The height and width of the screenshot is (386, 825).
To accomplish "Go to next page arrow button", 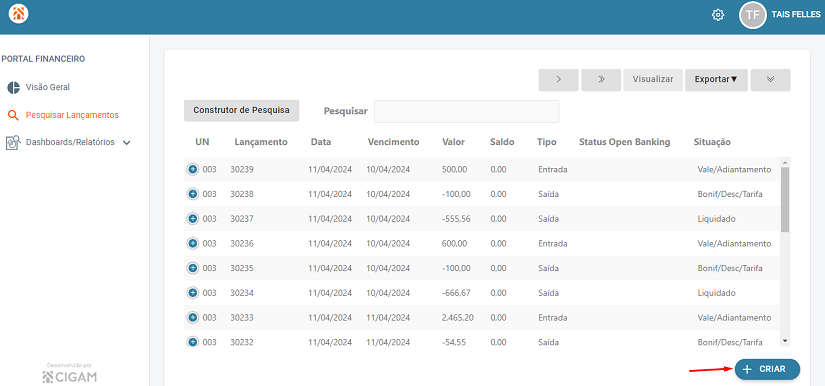I will [558, 79].
